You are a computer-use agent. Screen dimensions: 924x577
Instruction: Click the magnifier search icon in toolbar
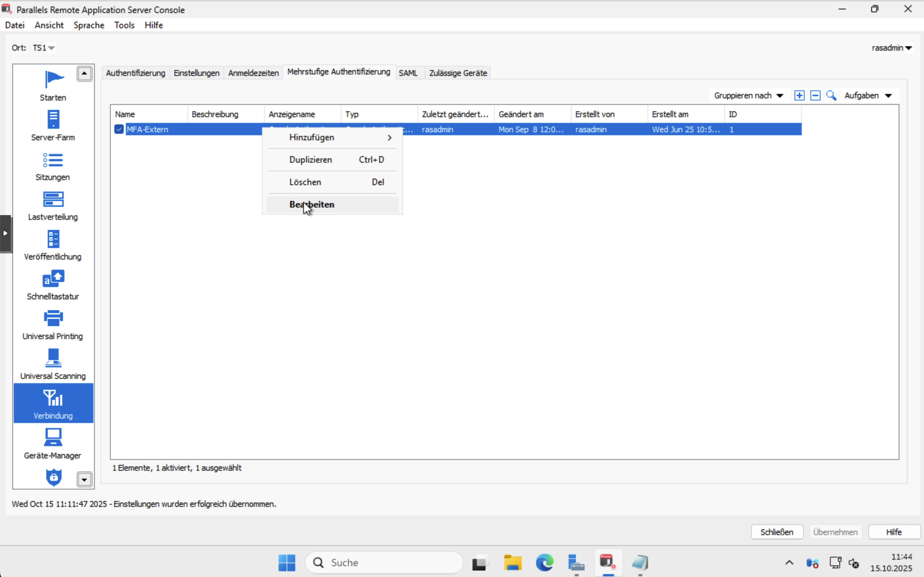pyautogui.click(x=831, y=95)
